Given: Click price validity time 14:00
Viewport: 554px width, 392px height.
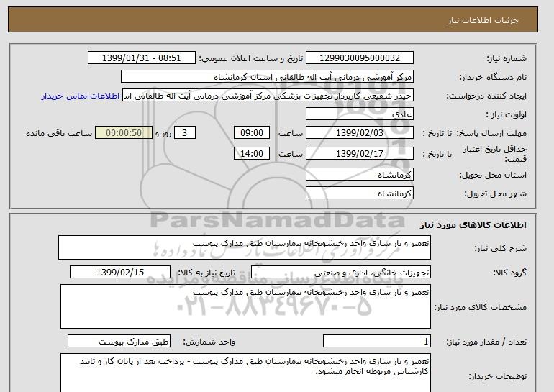Looking at the screenshot, I should coord(252,153).
